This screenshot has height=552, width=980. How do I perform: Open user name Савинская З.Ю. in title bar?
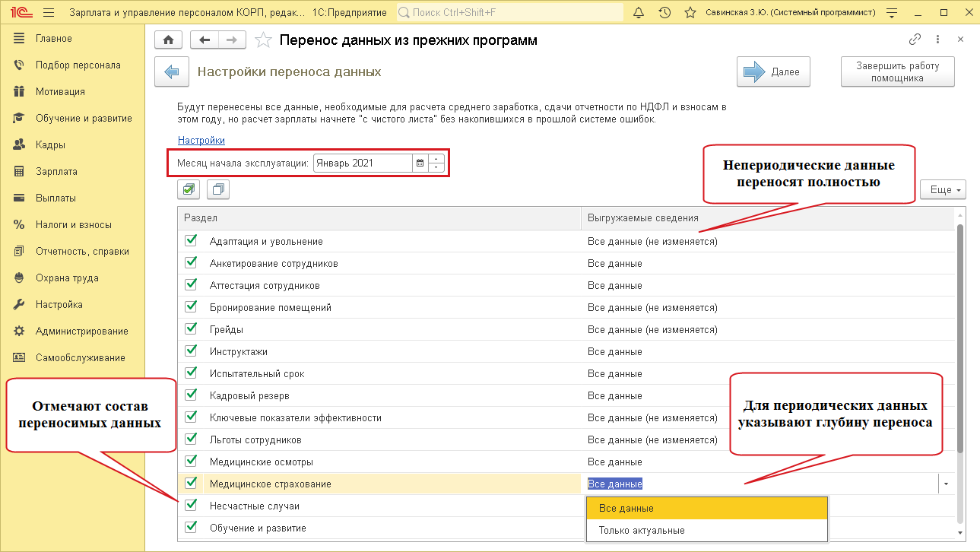coord(791,12)
